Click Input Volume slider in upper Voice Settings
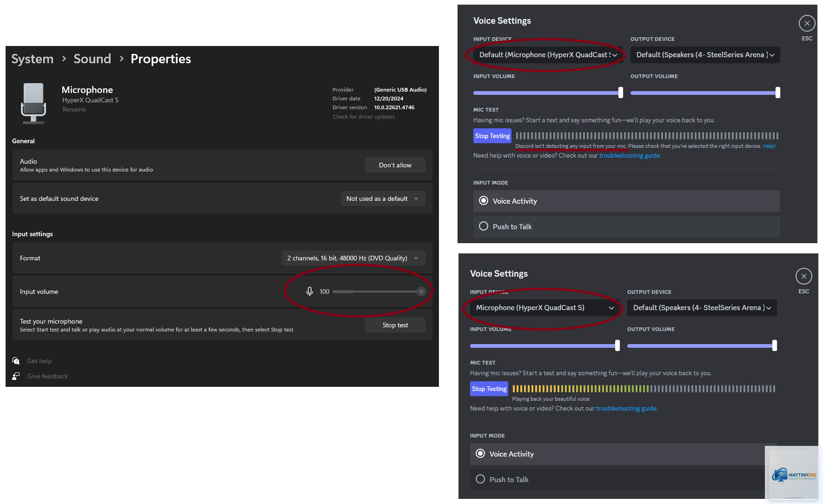823x504 pixels. pyautogui.click(x=548, y=93)
